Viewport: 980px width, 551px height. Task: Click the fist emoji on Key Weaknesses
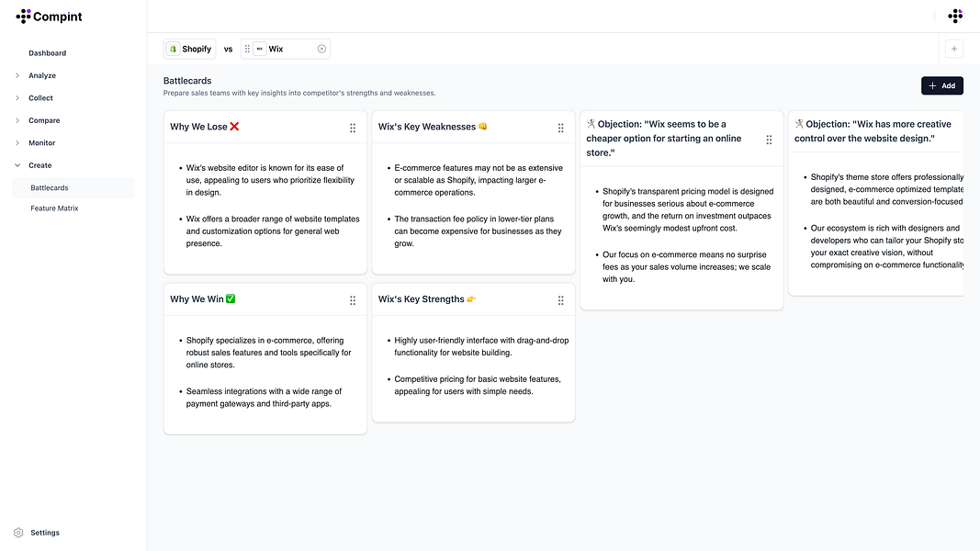click(x=482, y=126)
